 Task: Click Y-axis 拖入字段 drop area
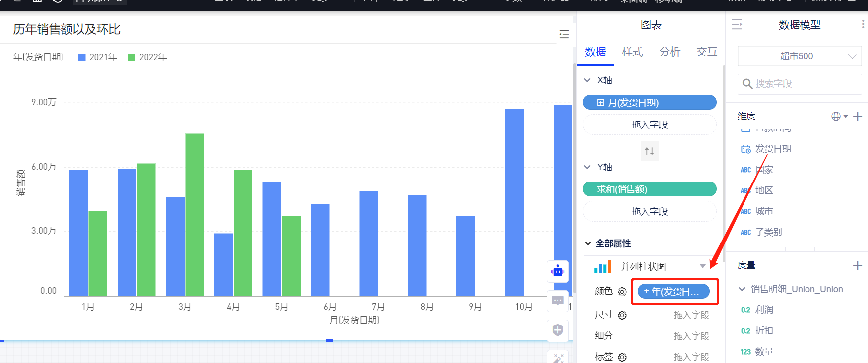(649, 212)
